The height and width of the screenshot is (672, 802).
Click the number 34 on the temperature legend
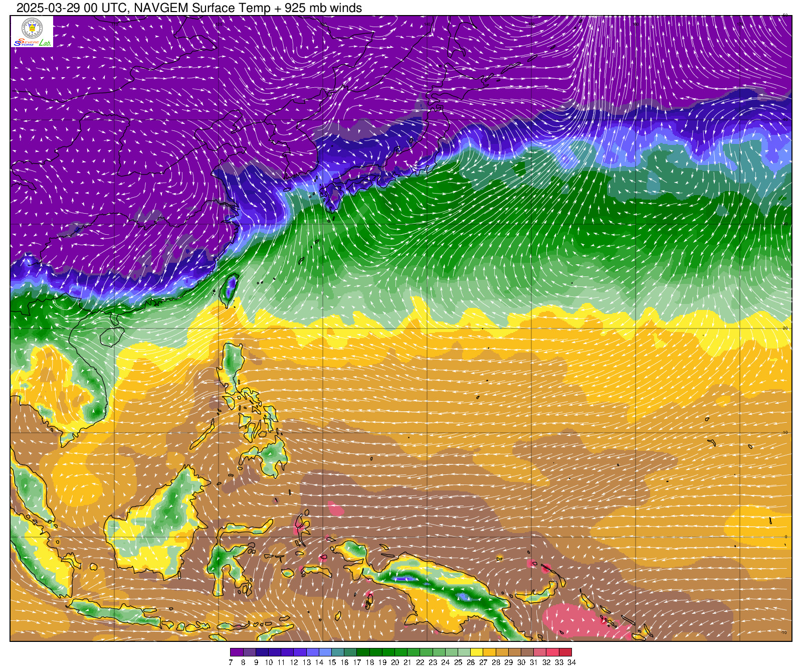[x=571, y=662]
